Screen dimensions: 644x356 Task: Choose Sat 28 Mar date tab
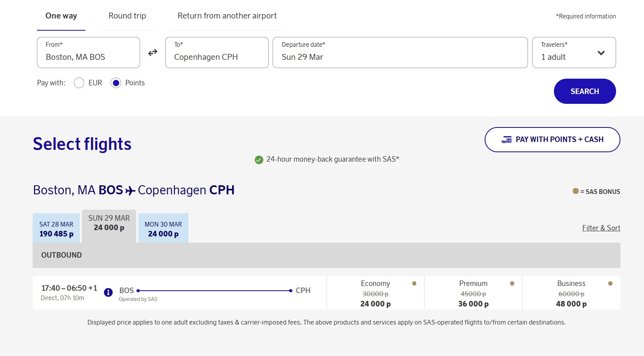point(56,229)
